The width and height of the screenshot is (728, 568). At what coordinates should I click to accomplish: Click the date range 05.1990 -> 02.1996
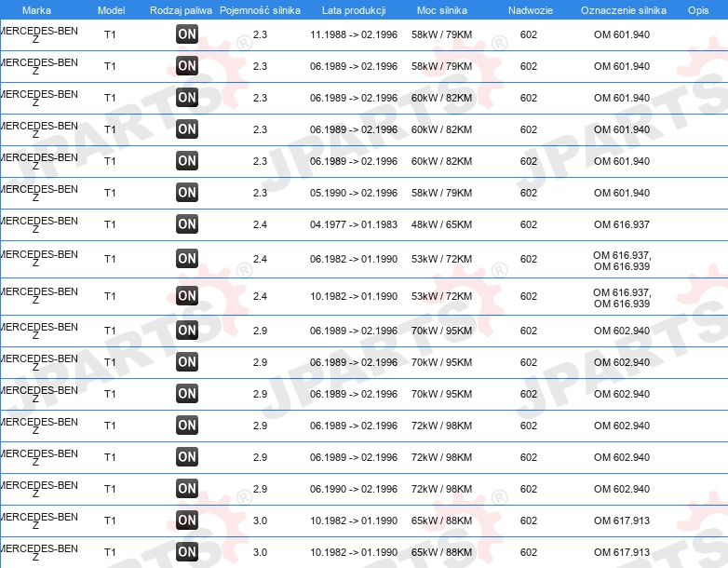point(354,193)
